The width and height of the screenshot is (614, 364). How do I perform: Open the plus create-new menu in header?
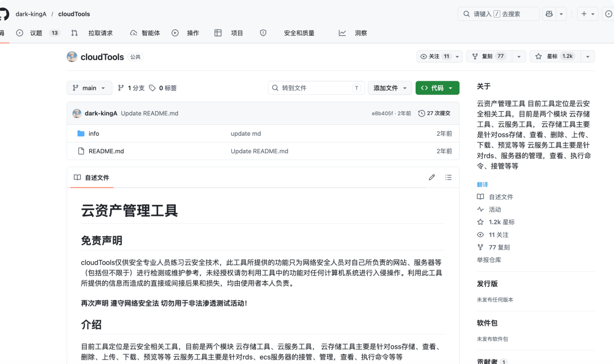(x=587, y=14)
